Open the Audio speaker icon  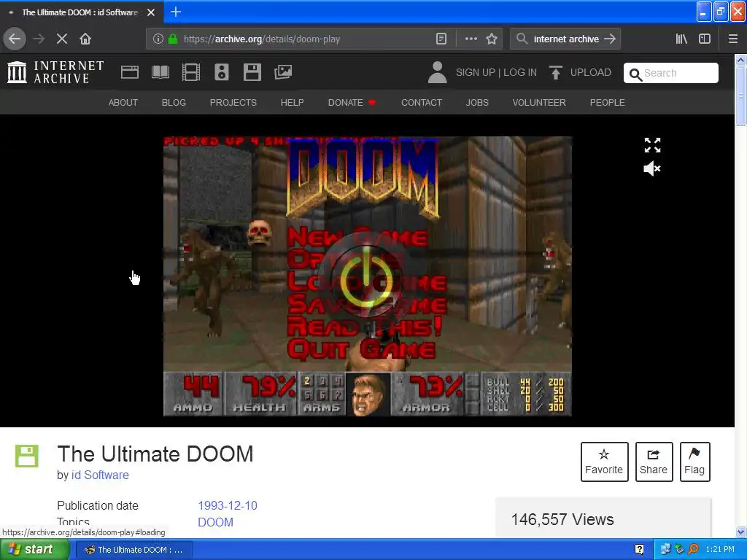tap(222, 72)
